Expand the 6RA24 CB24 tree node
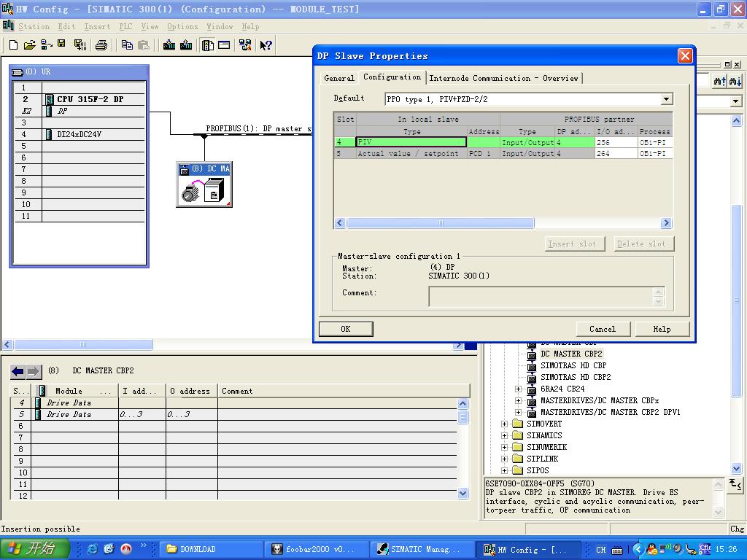This screenshot has height=560, width=747. [519, 389]
